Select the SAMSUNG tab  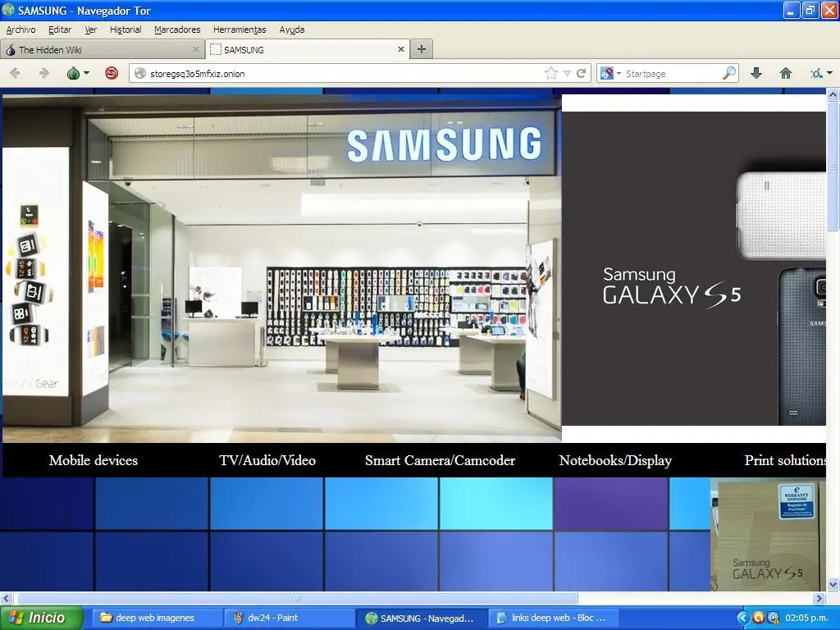[x=308, y=49]
